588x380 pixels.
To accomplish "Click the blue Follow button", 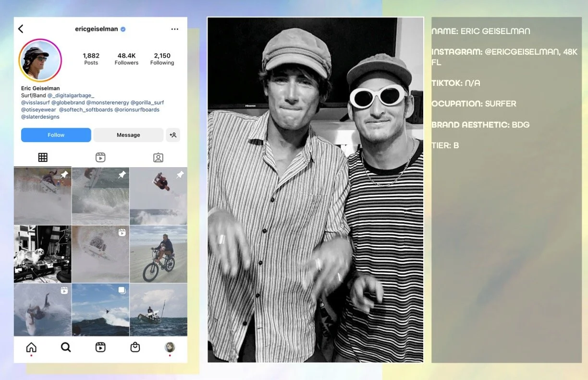I will (x=56, y=135).
